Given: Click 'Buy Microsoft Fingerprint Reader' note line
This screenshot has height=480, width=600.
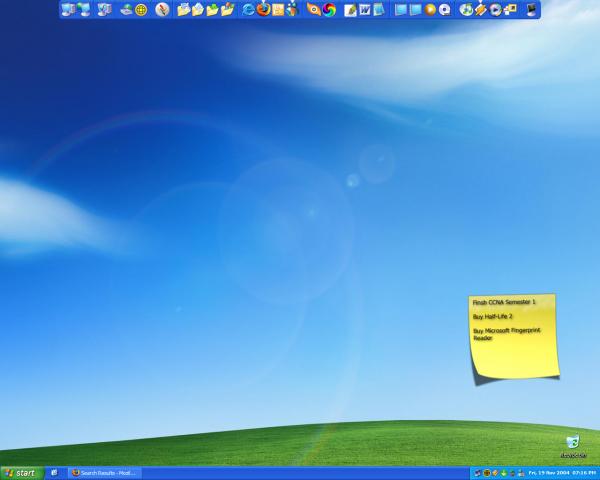Looking at the screenshot, I should pyautogui.click(x=507, y=334).
